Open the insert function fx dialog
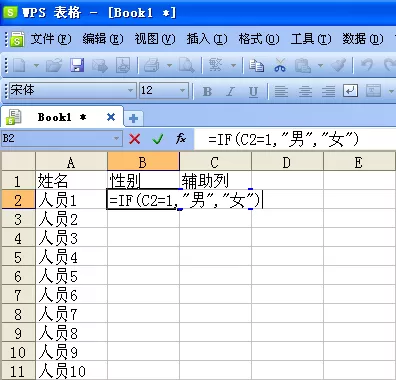Viewport: 396px width, 380px height. tap(180, 138)
